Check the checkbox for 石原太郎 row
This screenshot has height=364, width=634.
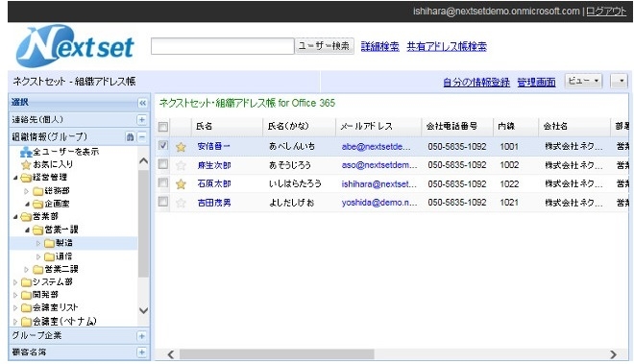tap(163, 182)
